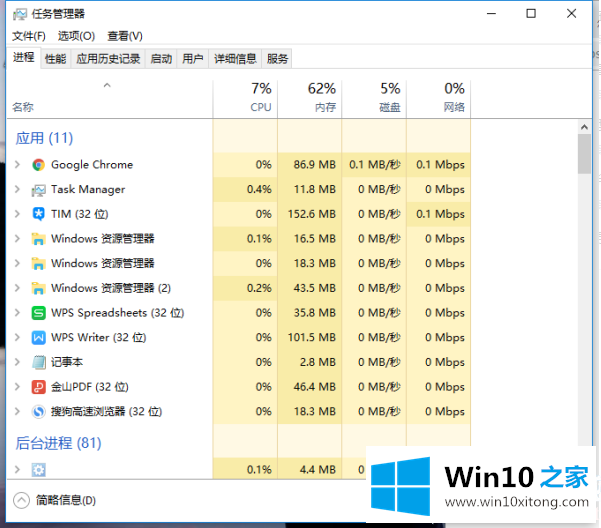Click WPS Writer's 101.5 MB memory value

tap(312, 338)
